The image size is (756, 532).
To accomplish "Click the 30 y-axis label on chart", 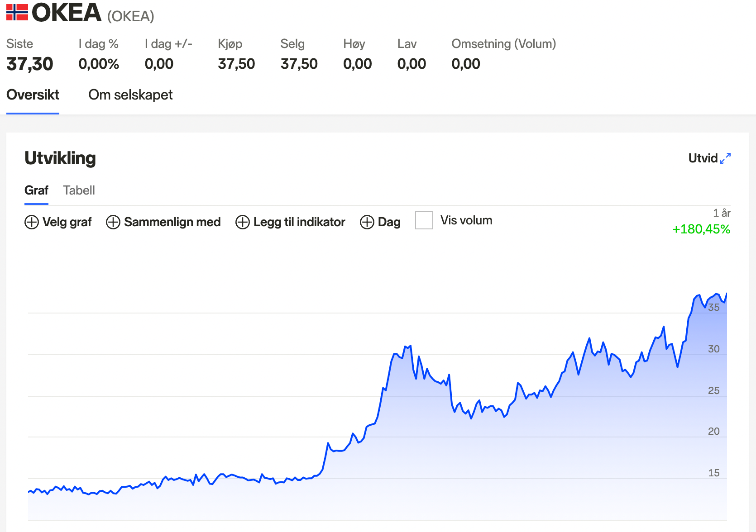I will click(x=714, y=349).
